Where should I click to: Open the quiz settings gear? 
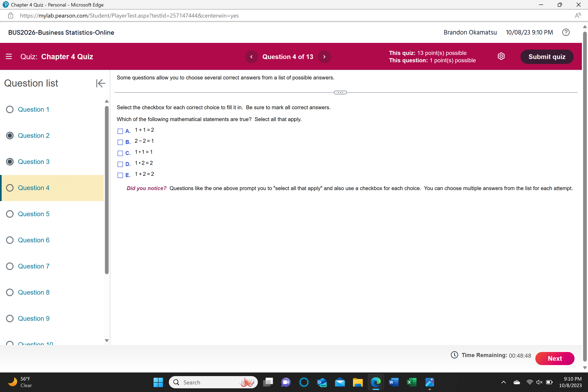pos(501,56)
